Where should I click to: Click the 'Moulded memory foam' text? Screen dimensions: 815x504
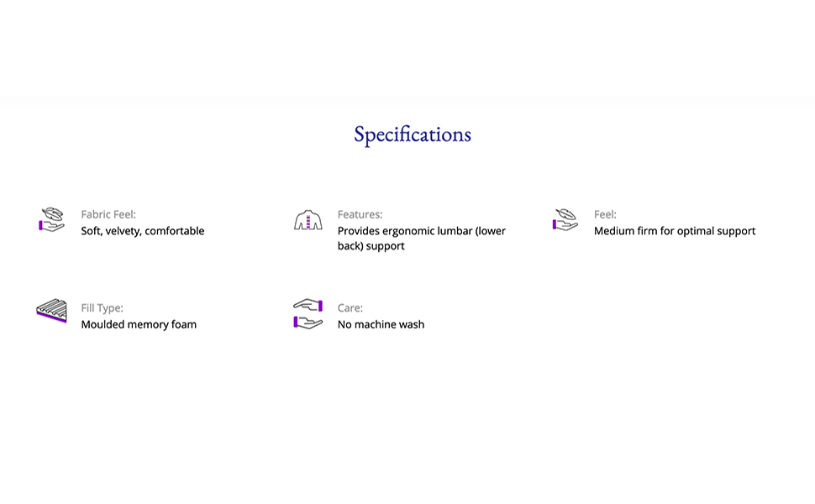pos(139,324)
